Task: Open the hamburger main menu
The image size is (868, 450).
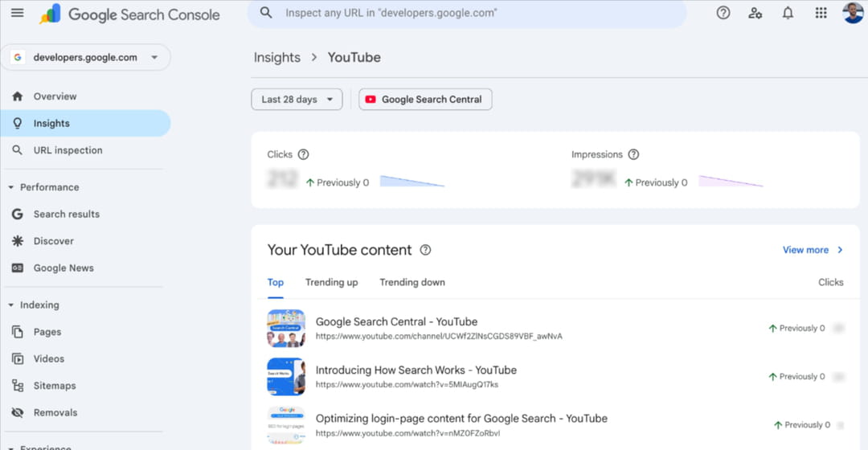Action: pyautogui.click(x=17, y=14)
